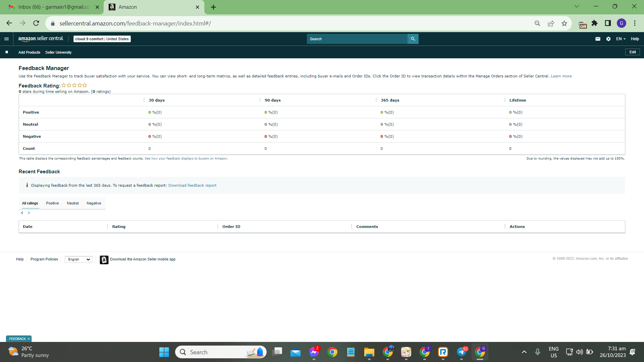The height and width of the screenshot is (362, 644).
Task: Open Chrome three-dot menu
Action: (x=635, y=23)
